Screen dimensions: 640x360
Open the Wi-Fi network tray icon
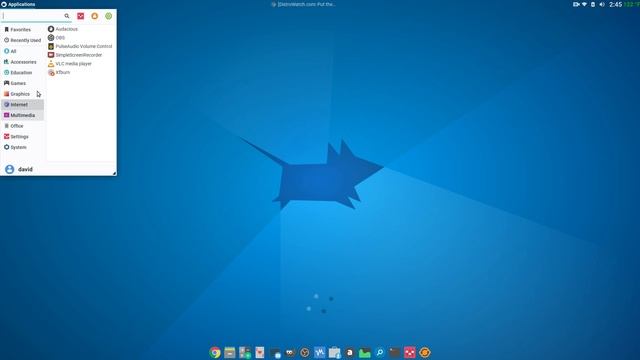pos(584,4)
